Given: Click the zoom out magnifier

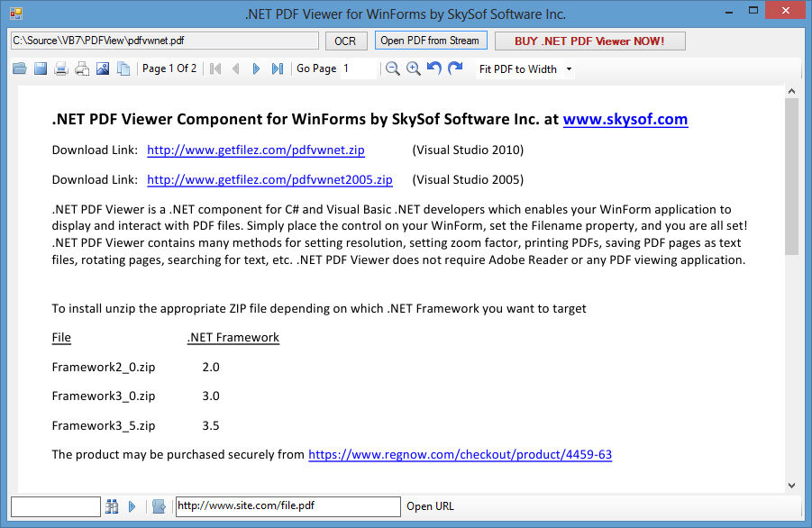Looking at the screenshot, I should (393, 68).
